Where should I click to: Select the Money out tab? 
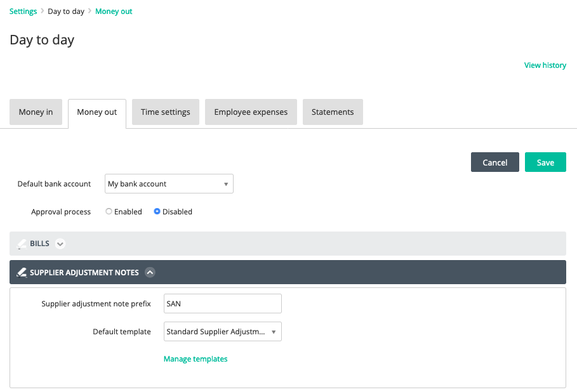97,112
